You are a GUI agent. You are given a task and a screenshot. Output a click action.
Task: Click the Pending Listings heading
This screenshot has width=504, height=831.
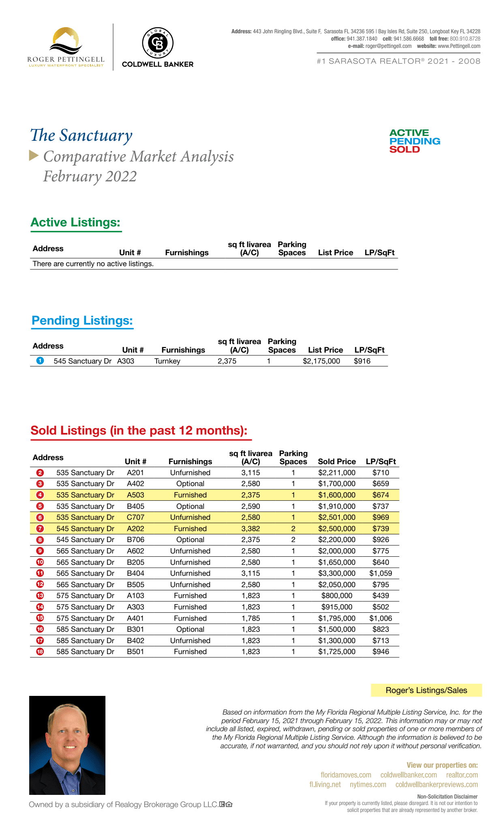82,321
